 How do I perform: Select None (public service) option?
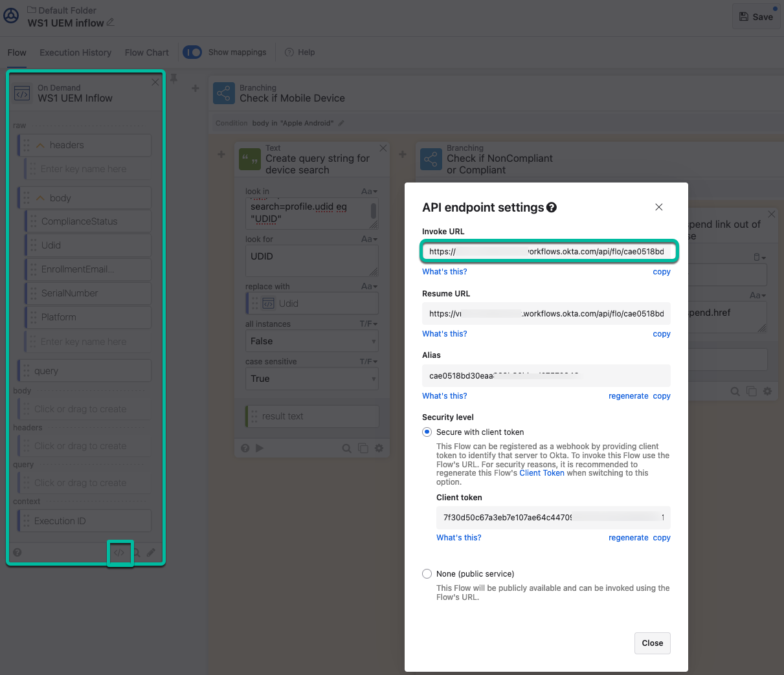(427, 574)
